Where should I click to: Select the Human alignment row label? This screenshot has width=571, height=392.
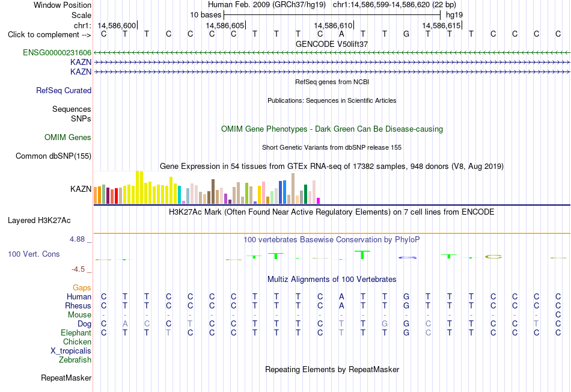pyautogui.click(x=79, y=296)
